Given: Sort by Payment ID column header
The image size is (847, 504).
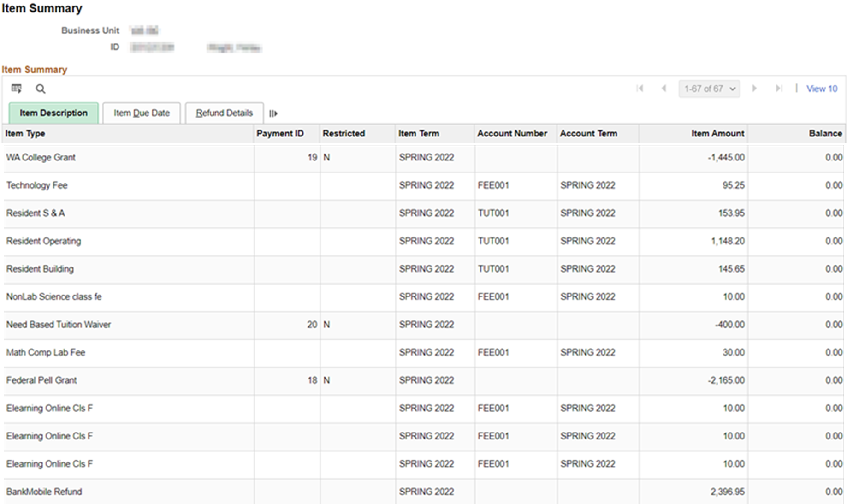Looking at the screenshot, I should coord(280,134).
